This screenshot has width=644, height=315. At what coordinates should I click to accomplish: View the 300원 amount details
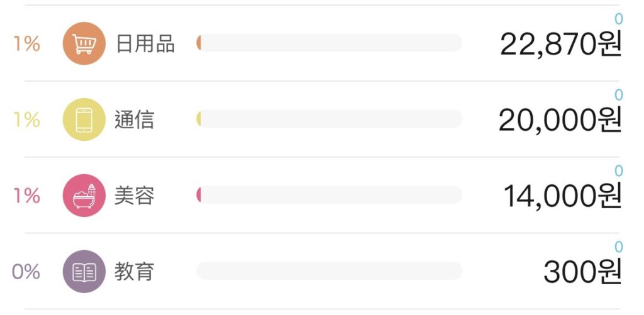point(582,272)
